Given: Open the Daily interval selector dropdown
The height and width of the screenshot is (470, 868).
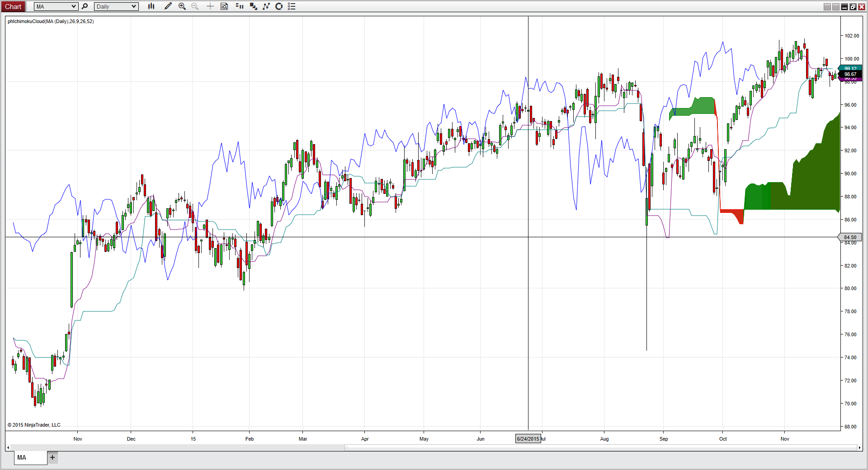Looking at the screenshot, I should click(116, 6).
